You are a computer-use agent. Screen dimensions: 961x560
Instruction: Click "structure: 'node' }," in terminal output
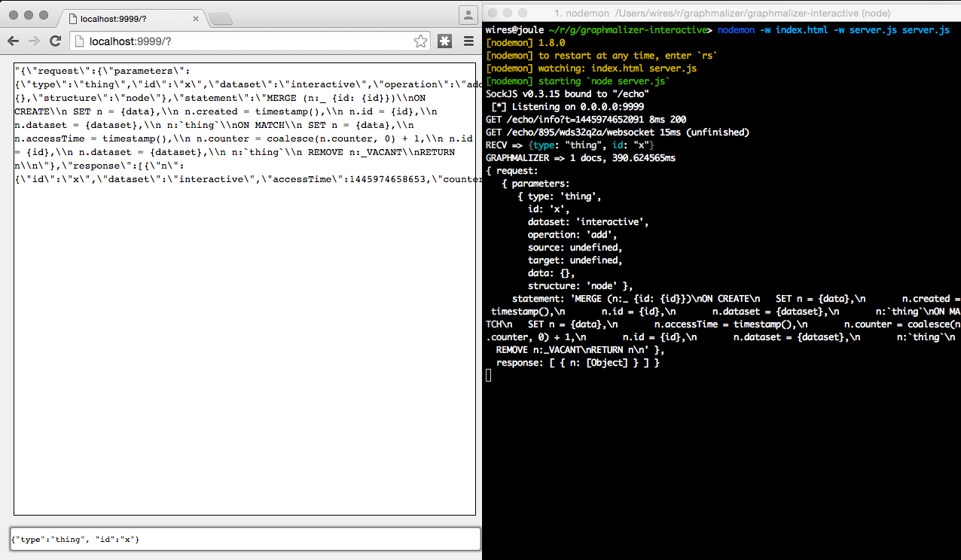[x=580, y=286]
